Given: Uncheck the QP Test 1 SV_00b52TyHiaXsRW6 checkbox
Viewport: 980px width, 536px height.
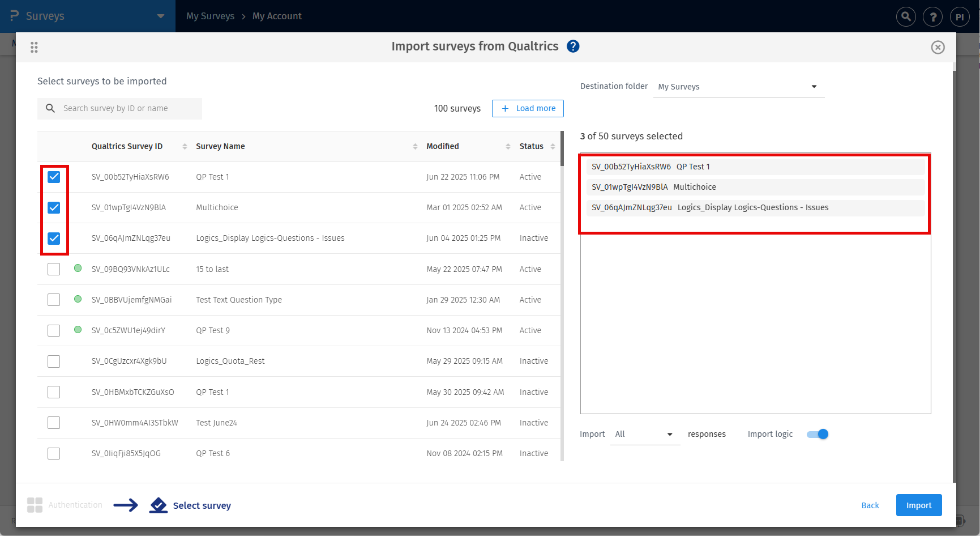Looking at the screenshot, I should [54, 177].
